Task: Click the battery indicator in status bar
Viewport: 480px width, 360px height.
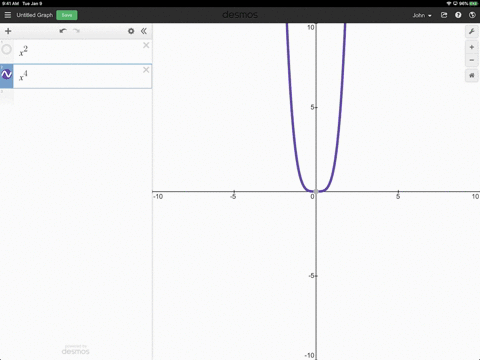Action: [473, 3]
